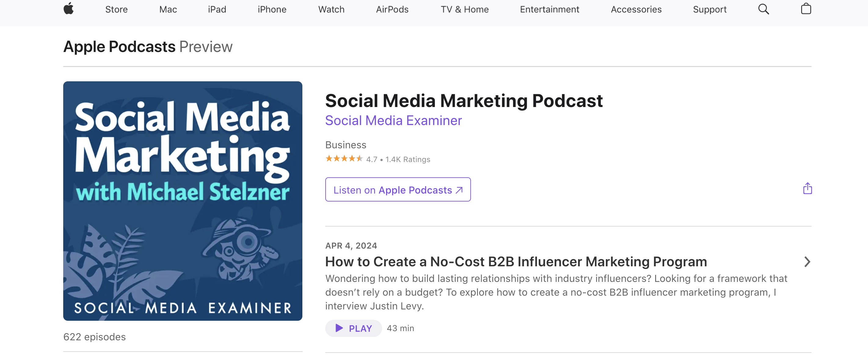Click the 1.4K Ratings text
The width and height of the screenshot is (868, 362).
[408, 159]
